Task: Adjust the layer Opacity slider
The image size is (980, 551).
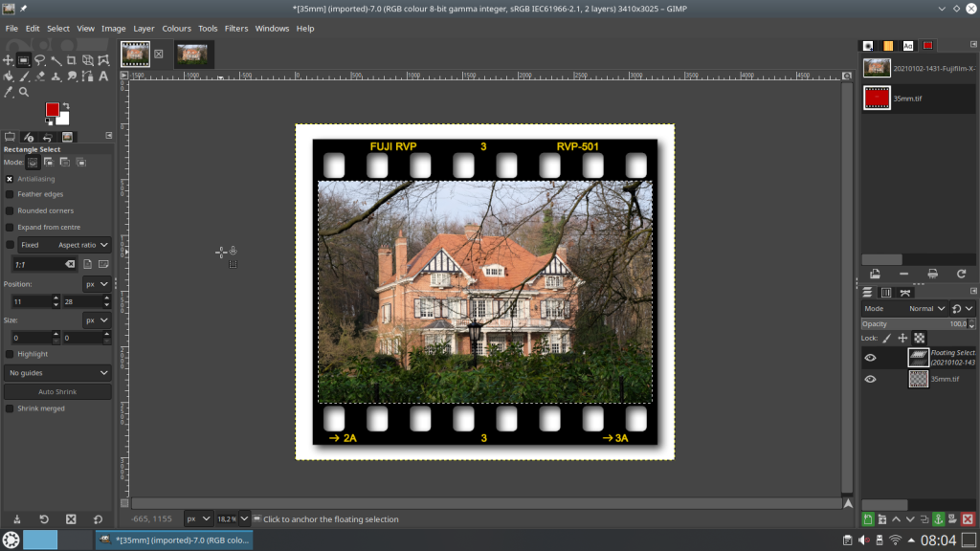Action: (918, 324)
